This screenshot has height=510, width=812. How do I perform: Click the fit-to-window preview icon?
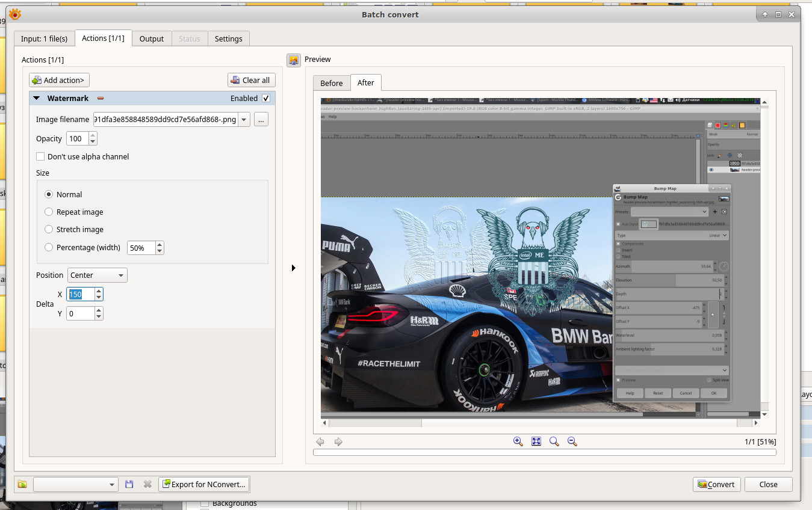pos(536,441)
